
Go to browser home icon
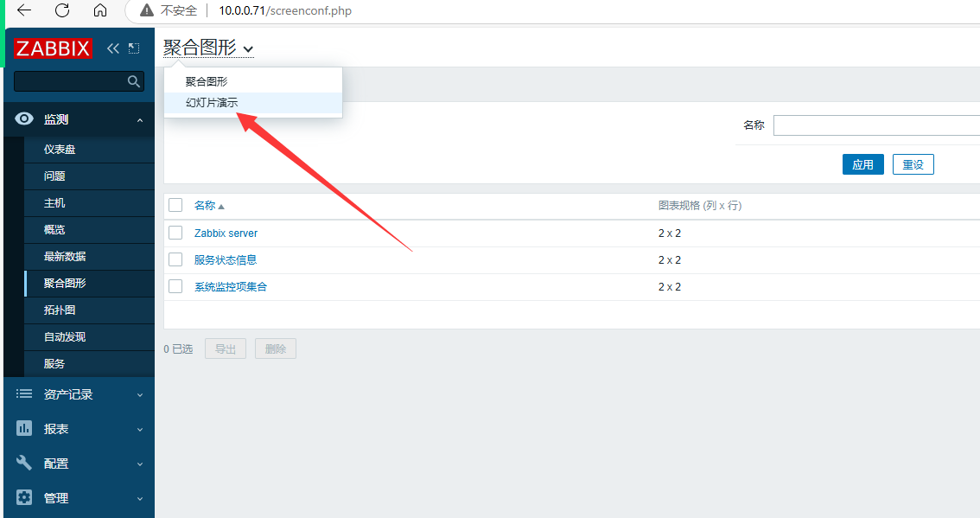(x=100, y=10)
